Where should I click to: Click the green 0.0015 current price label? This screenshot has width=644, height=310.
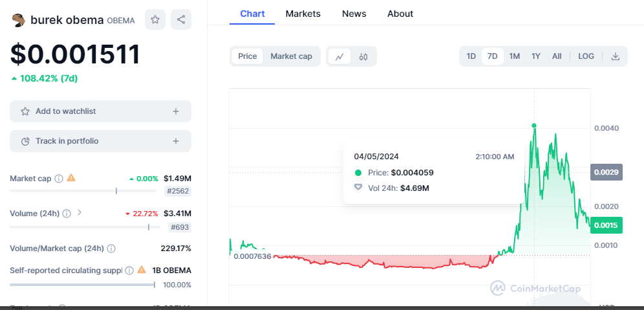point(606,225)
